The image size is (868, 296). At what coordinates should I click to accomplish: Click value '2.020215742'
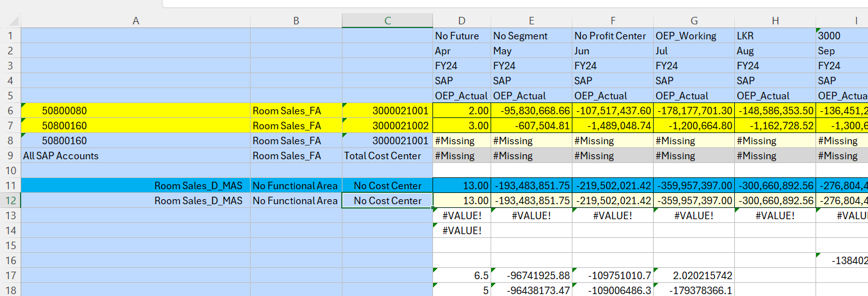694,275
